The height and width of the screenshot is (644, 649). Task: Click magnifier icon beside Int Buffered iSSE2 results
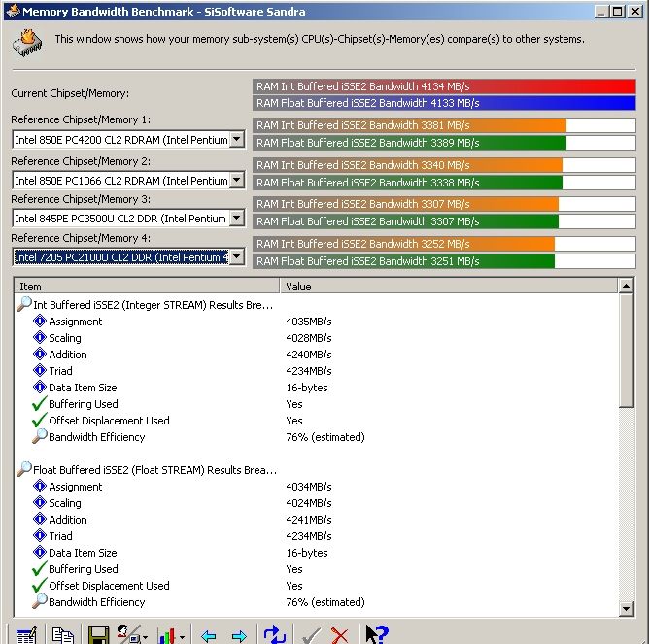(24, 304)
